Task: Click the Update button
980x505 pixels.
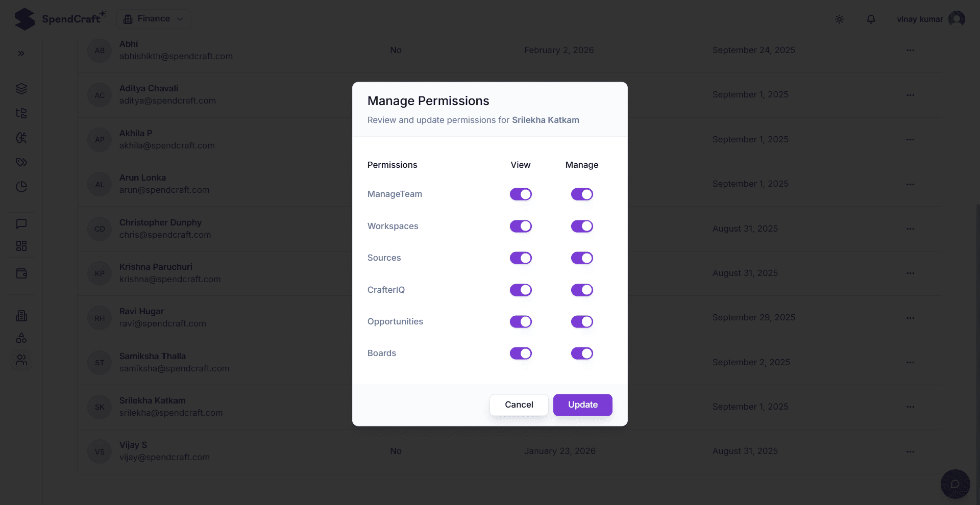Action: [582, 405]
